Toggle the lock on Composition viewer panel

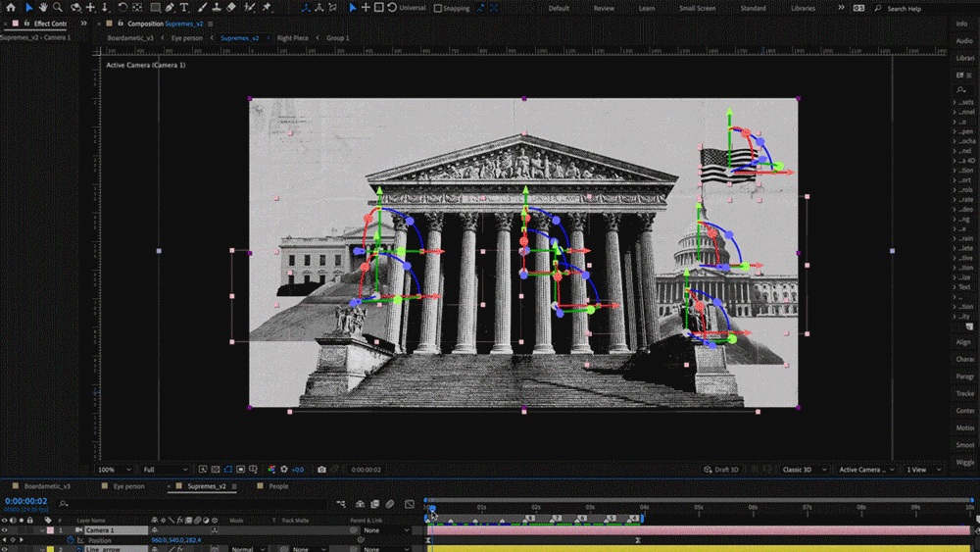(121, 24)
